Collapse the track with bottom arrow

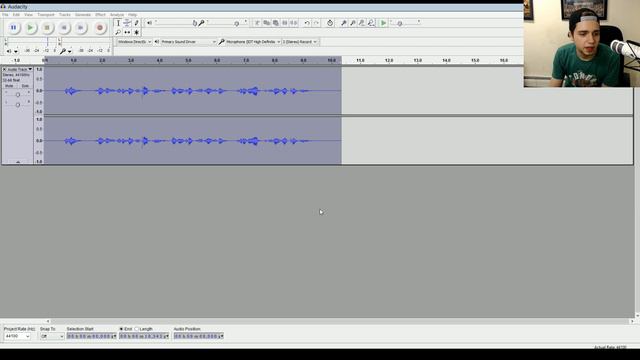[18, 162]
